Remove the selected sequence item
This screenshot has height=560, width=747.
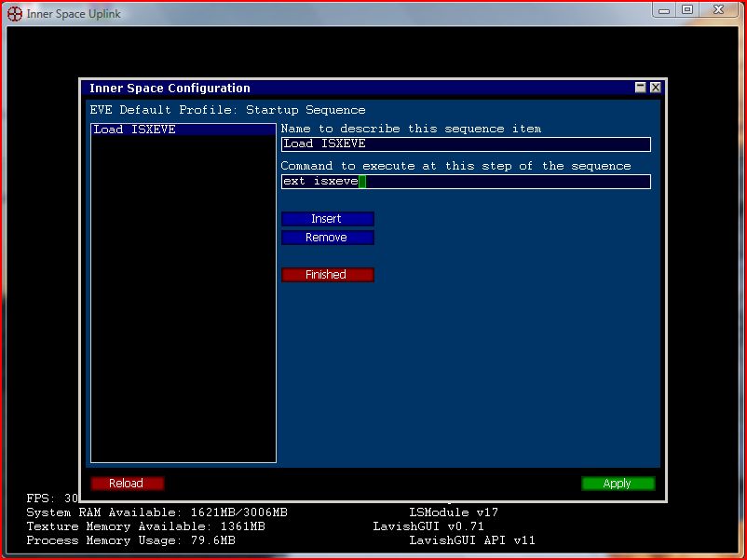[327, 238]
